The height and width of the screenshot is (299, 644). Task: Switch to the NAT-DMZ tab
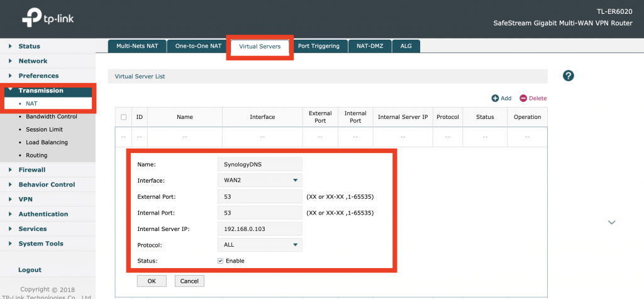coord(370,46)
